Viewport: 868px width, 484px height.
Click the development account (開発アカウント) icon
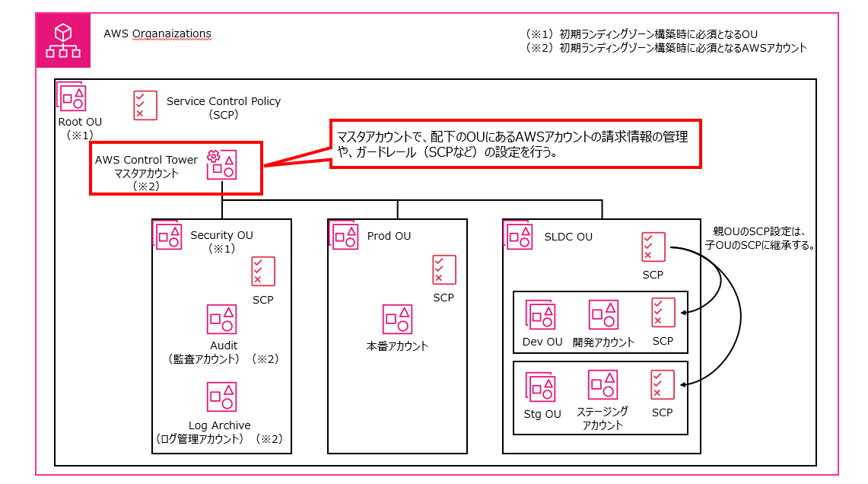603,315
